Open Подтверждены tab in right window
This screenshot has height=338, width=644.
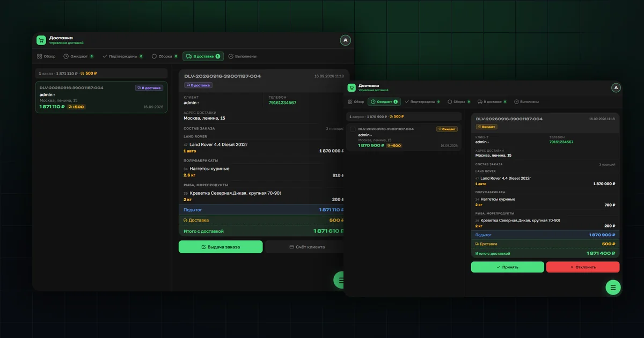tap(422, 101)
